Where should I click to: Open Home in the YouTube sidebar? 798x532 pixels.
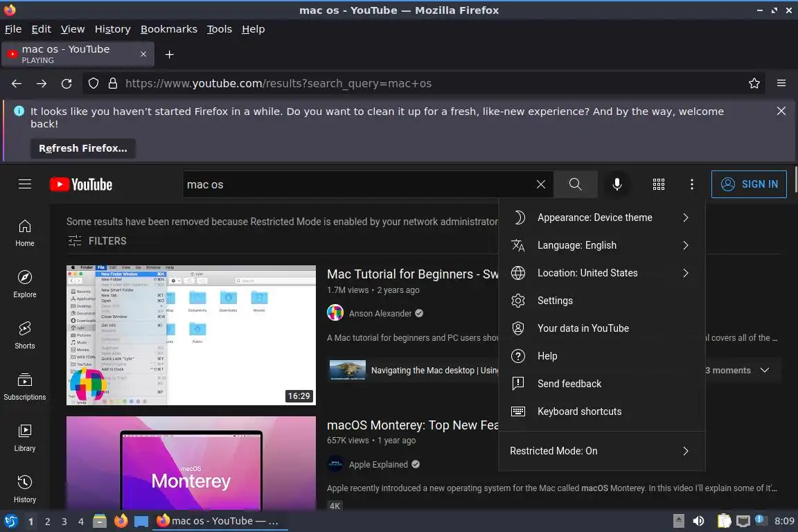(x=24, y=233)
